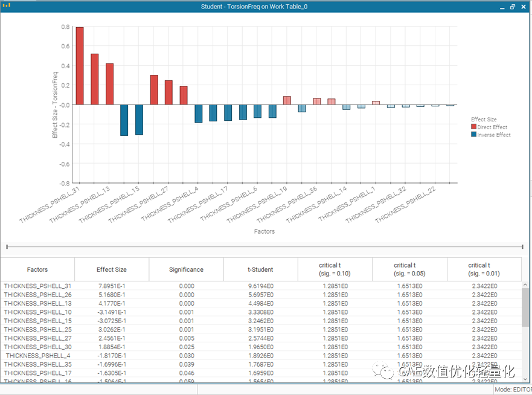This screenshot has height=395, width=532.
Task: Click the left handle of chart range slider
Action: tap(7, 246)
